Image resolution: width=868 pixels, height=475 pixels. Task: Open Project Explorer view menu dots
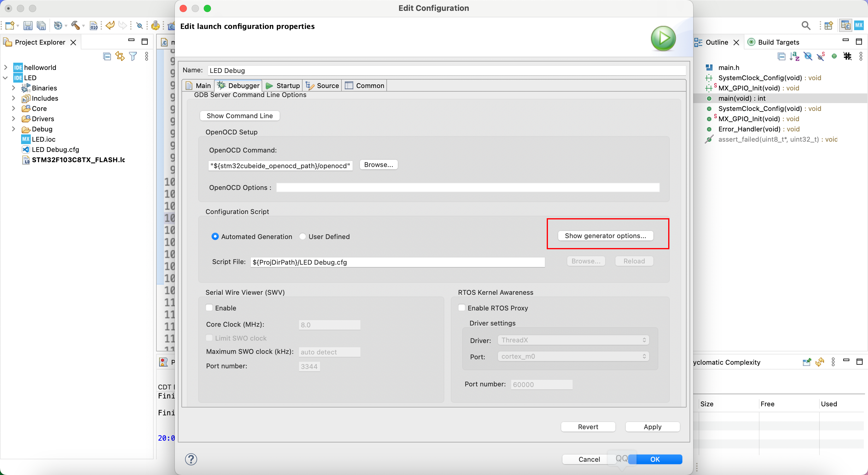[146, 56]
